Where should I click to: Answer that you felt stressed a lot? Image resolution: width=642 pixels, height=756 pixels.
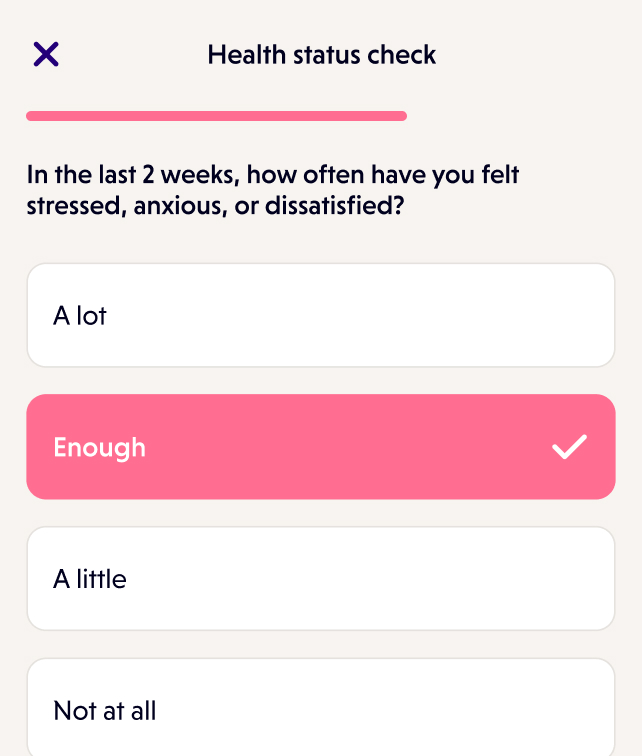point(320,316)
